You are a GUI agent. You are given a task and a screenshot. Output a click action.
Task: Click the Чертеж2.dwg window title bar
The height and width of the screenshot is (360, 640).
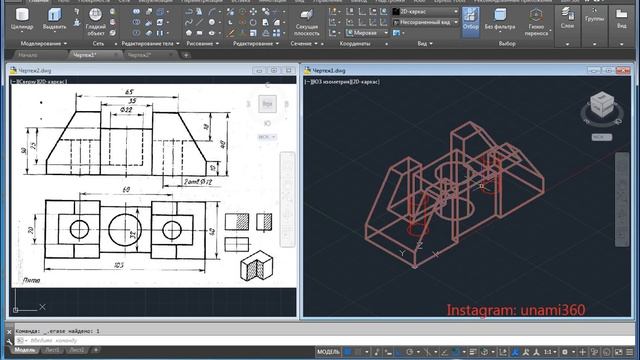click(x=153, y=70)
